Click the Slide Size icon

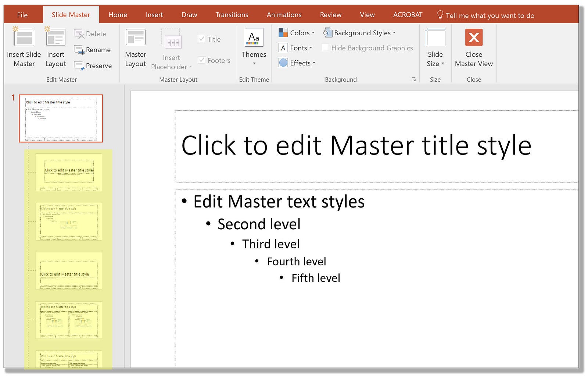tap(435, 38)
